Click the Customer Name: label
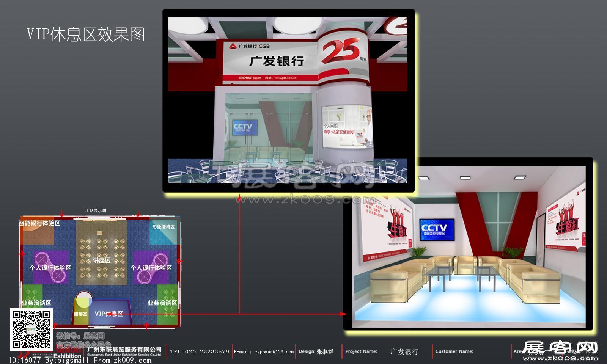 pos(454,351)
